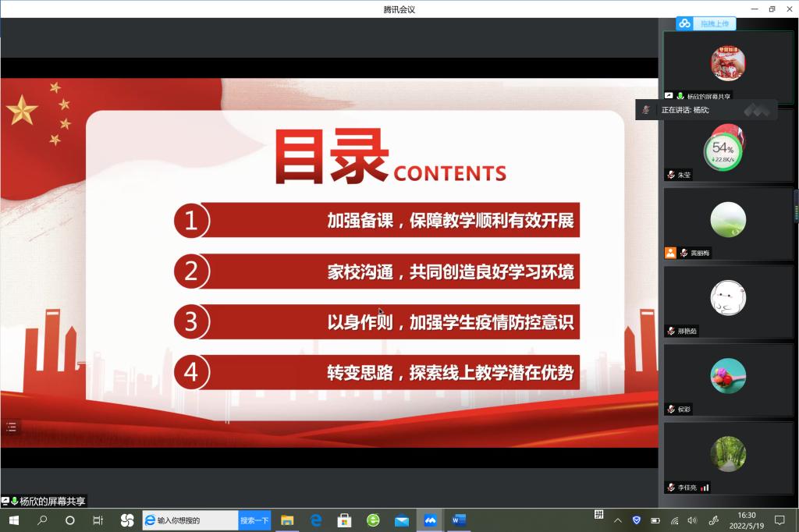Screen dimensions: 799x532
Task: Collapse the participant panel side handle
Action: 796,206
